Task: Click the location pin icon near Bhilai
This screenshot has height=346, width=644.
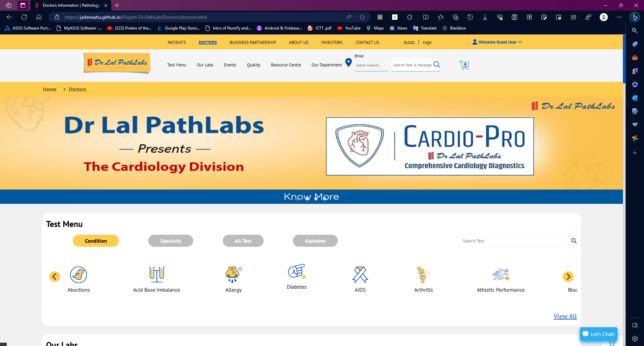Action: pyautogui.click(x=348, y=62)
